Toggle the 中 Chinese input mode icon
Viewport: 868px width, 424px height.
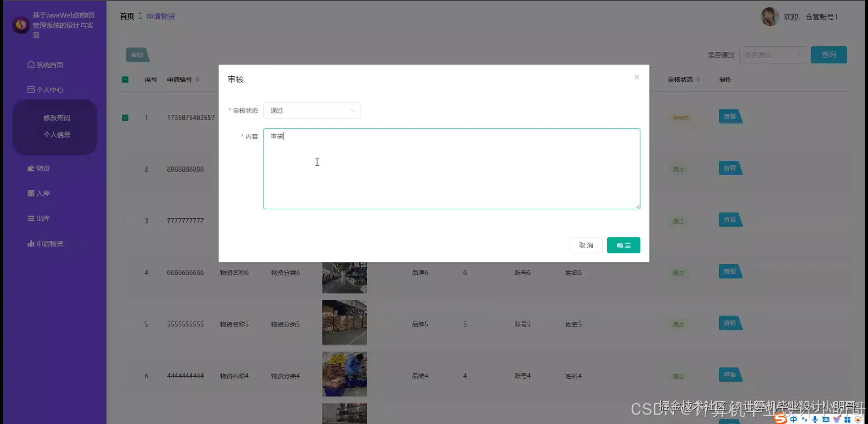click(793, 419)
